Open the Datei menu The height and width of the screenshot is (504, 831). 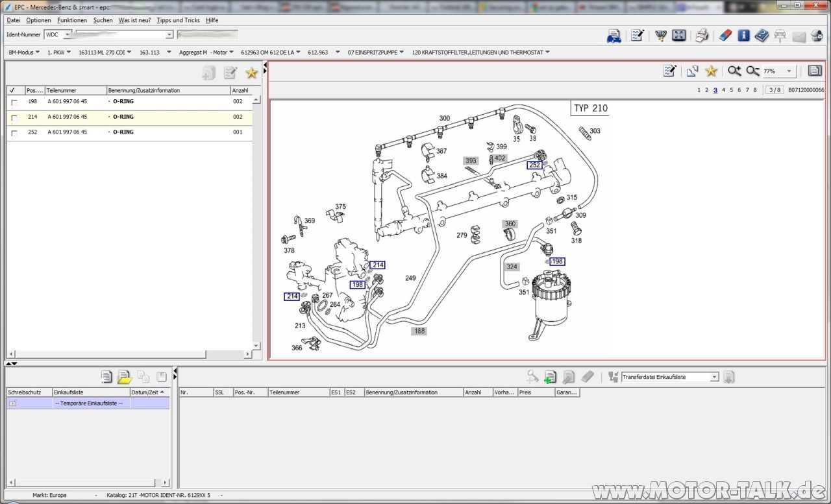[x=14, y=20]
